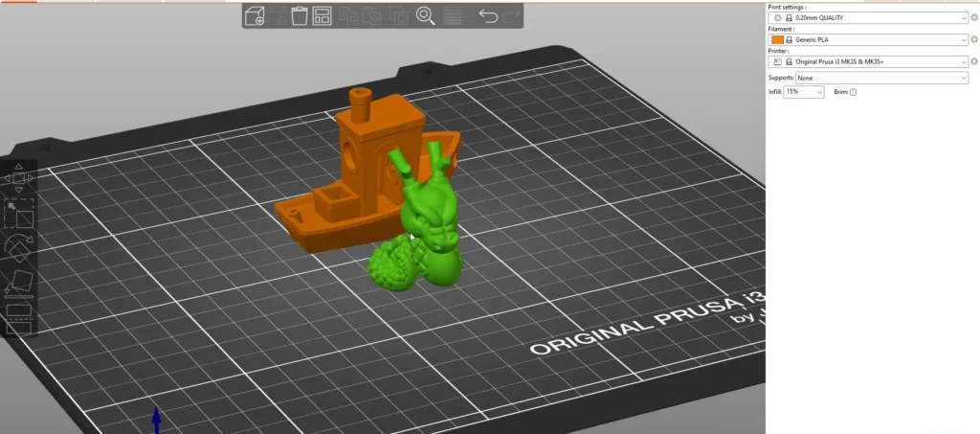
Task: Click the orange filament color swatch
Action: [x=777, y=40]
